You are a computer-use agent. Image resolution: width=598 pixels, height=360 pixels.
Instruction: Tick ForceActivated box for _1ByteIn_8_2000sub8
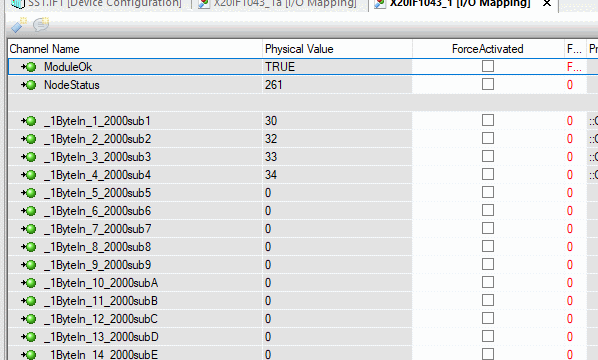point(488,246)
